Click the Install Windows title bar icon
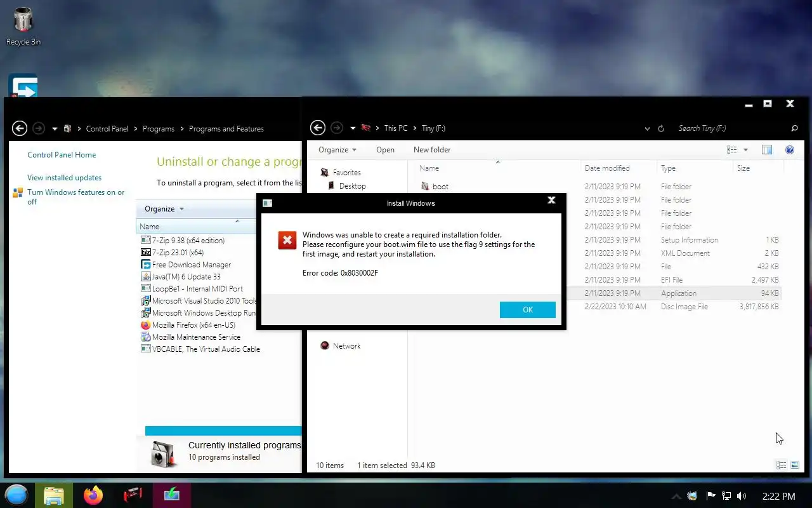Image resolution: width=812 pixels, height=508 pixels. 267,203
